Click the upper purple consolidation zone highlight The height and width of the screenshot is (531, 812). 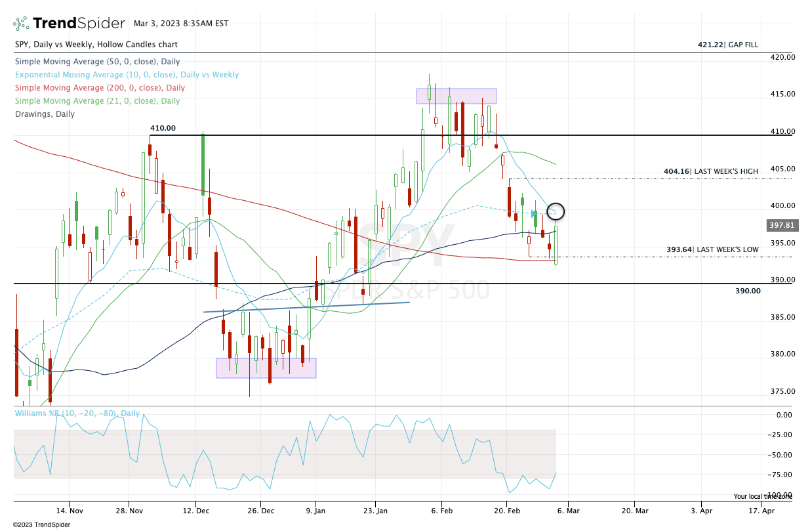pyautogui.click(x=456, y=96)
